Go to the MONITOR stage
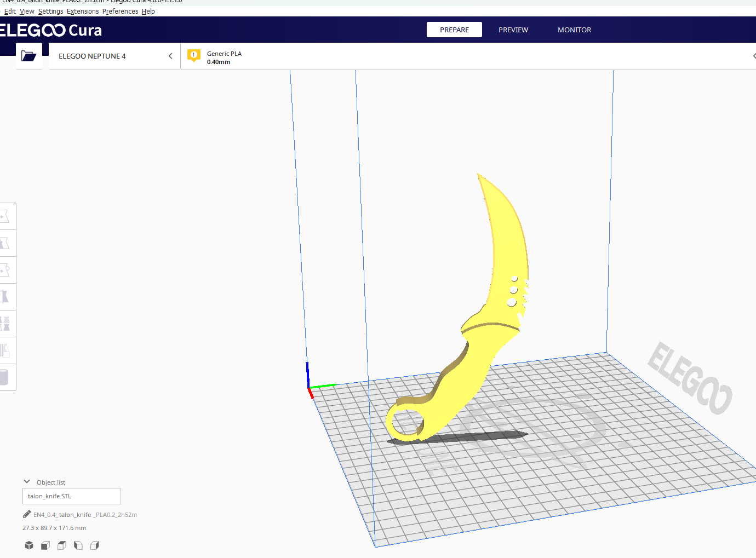 (574, 30)
